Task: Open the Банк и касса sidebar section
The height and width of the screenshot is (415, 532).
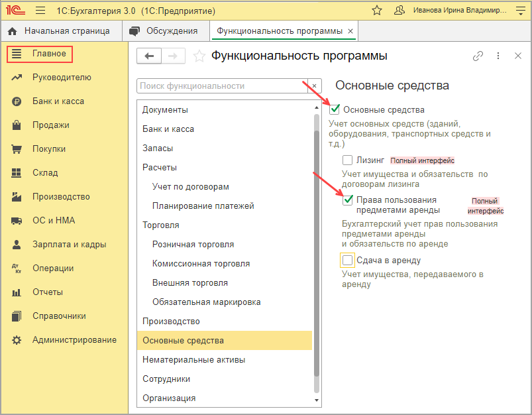Action: pyautogui.click(x=58, y=101)
